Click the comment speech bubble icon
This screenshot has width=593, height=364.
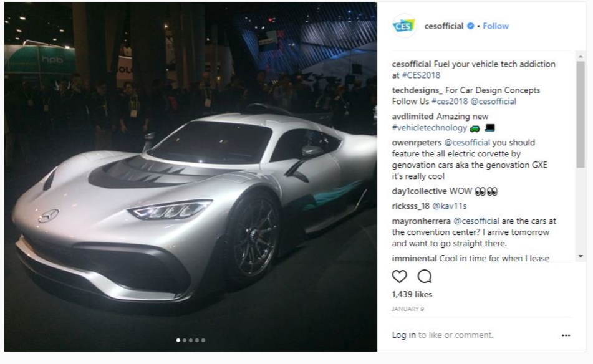424,277
